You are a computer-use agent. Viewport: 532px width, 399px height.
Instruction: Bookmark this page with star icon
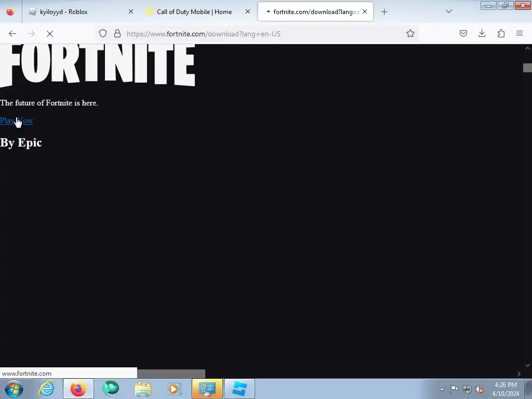point(410,34)
